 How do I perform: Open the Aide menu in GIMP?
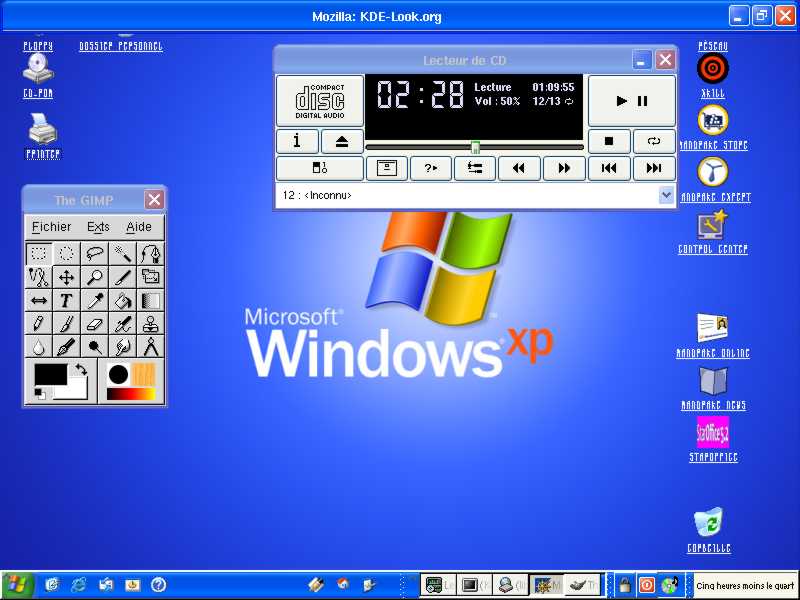[139, 227]
